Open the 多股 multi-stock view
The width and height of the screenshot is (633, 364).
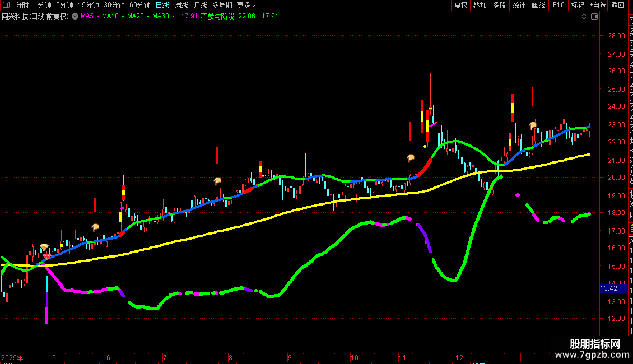pyautogui.click(x=499, y=5)
